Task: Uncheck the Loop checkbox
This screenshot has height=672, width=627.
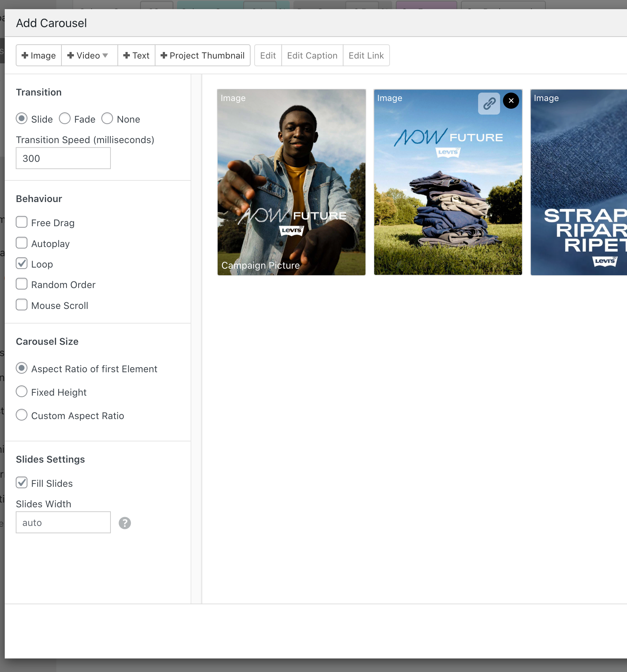Action: point(22,264)
